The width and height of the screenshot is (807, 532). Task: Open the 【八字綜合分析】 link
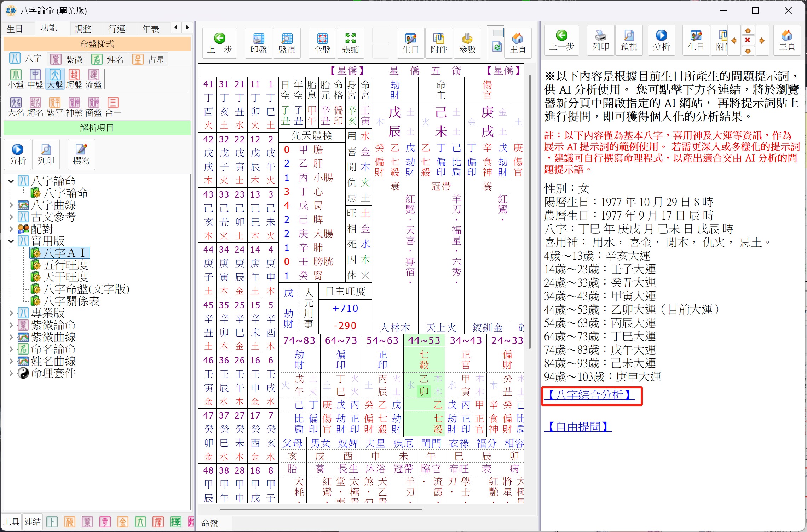[589, 395]
